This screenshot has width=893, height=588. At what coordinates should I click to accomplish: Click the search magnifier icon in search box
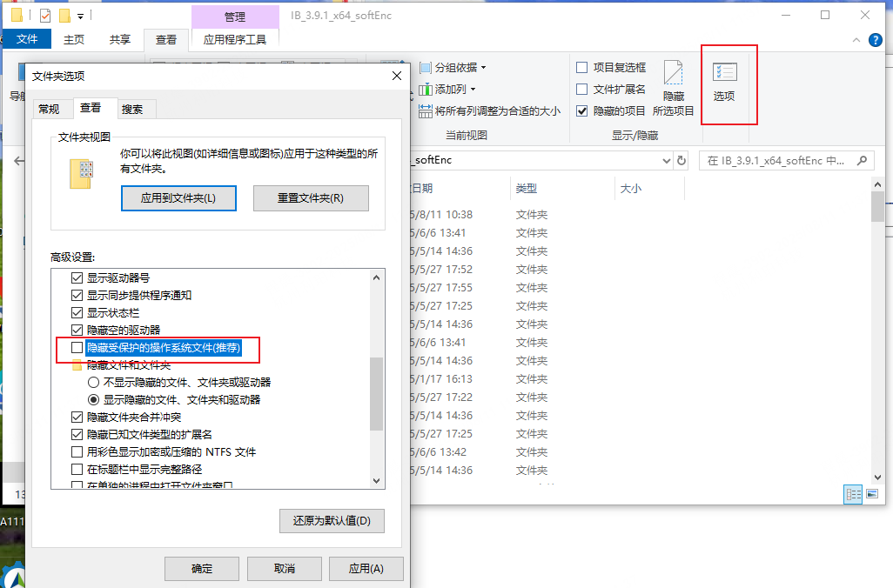[863, 160]
